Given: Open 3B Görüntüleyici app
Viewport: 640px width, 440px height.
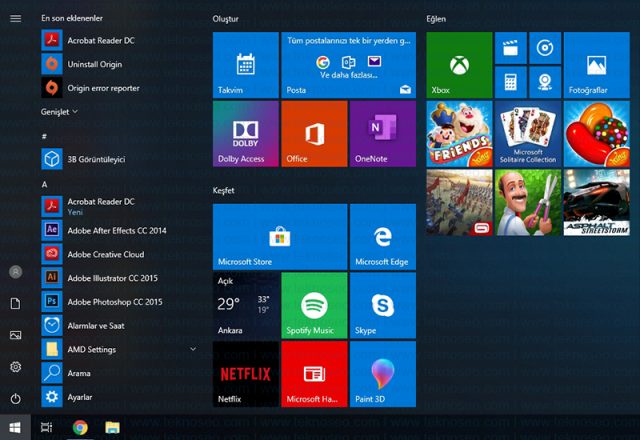Looking at the screenshot, I should 120,159.
